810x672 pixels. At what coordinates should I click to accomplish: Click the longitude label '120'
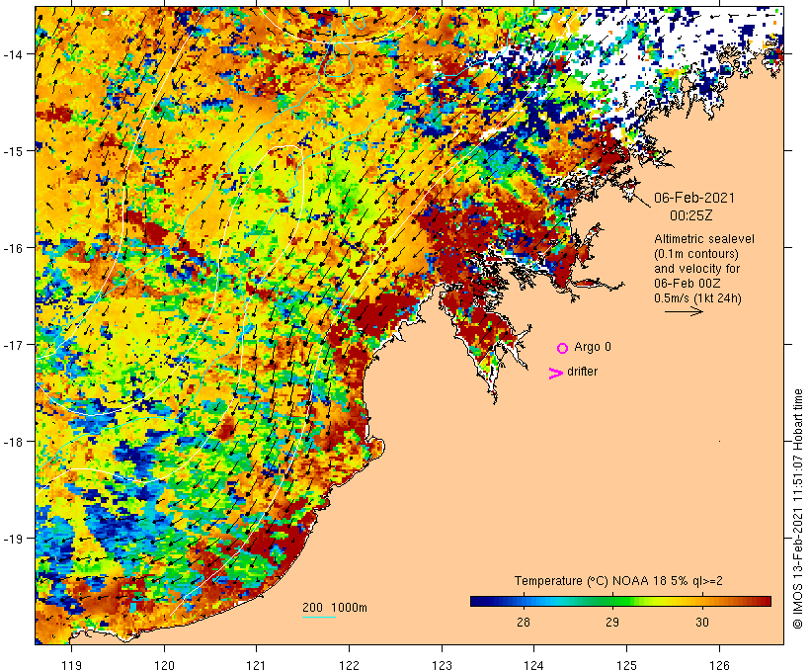[x=164, y=665]
